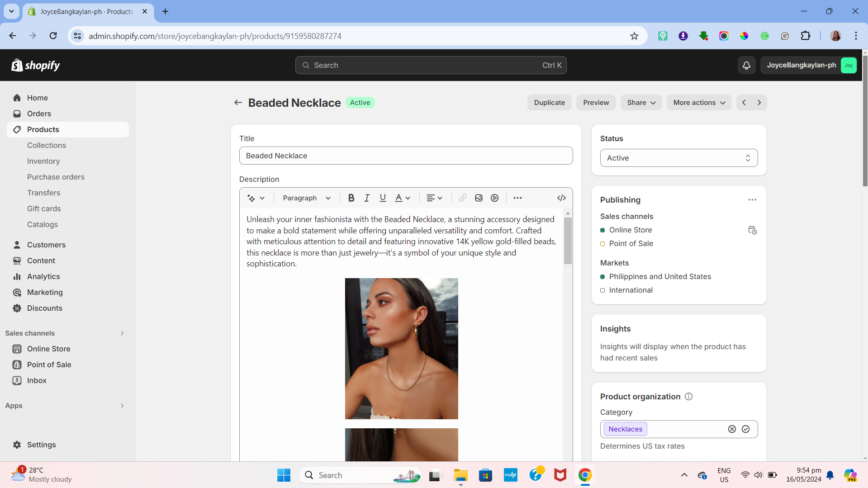Open Microsoft Store from taskbar

[x=485, y=475]
